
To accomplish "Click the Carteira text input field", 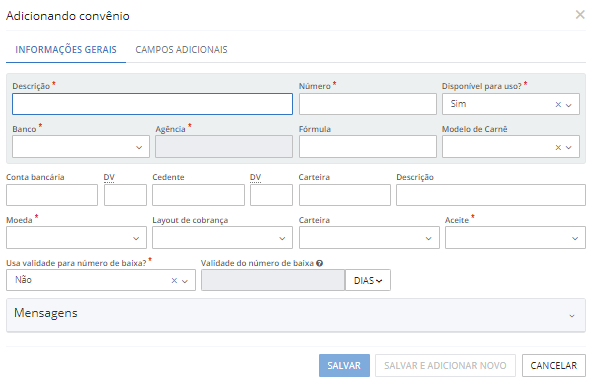I will pyautogui.click(x=345, y=195).
